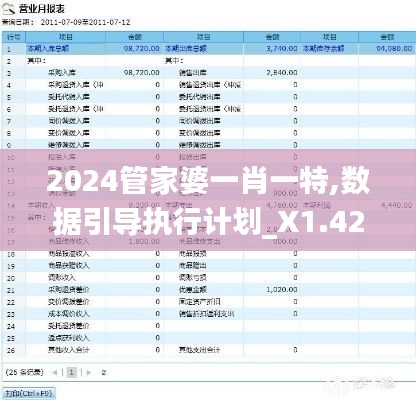Viewport: 416px width, 400px height.
Task: Click the 98,720.00 amount in row 3
Action: point(142,72)
